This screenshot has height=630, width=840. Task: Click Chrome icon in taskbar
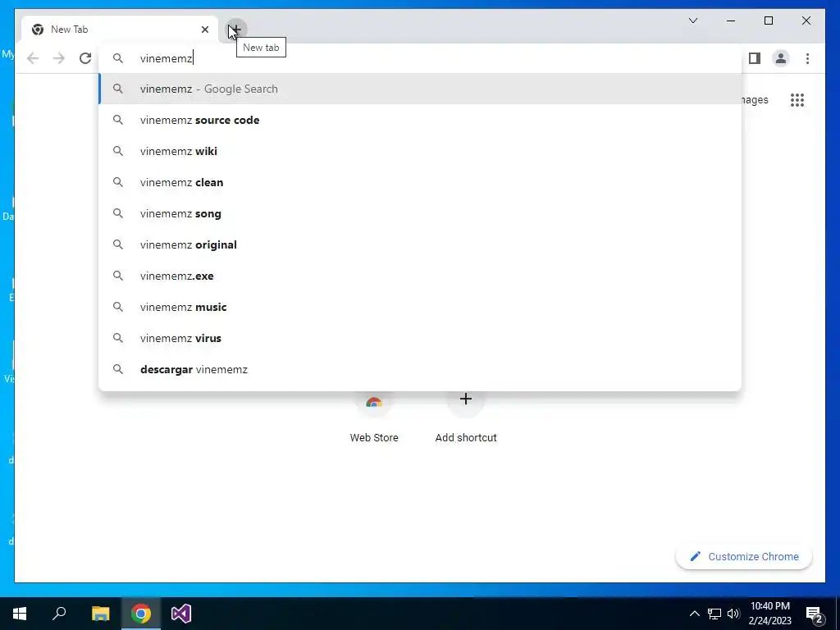pos(141,614)
